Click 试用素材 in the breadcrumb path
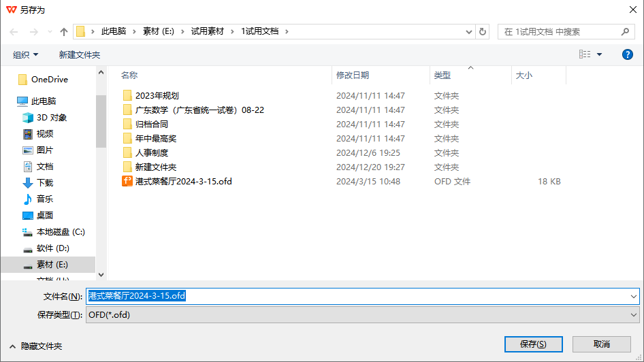The width and height of the screenshot is (644, 362). coord(208,31)
